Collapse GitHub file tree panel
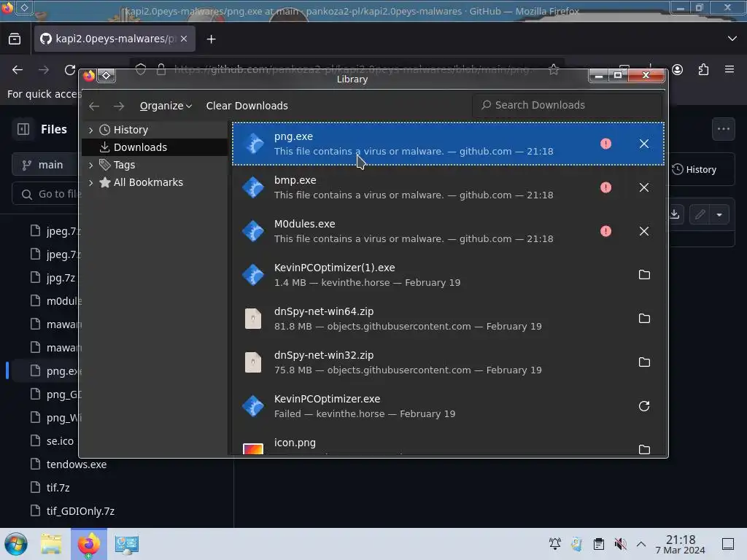Screen dimensions: 747x560 (x=23, y=129)
